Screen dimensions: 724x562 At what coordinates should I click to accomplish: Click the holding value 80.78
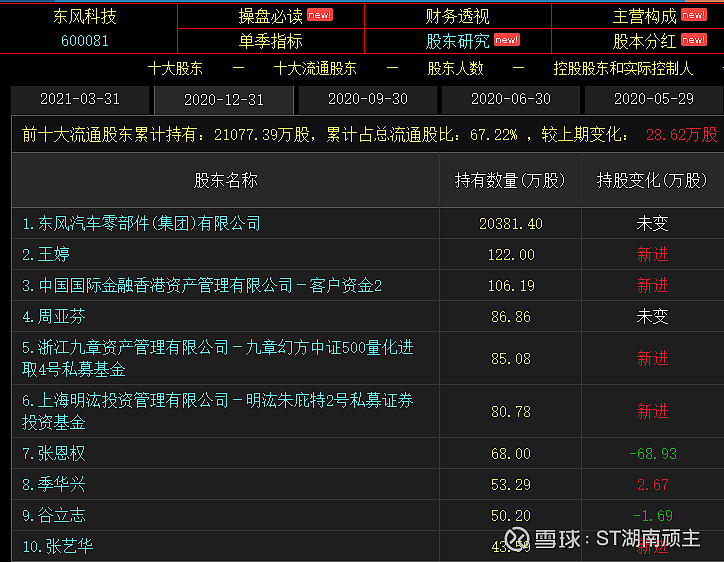pyautogui.click(x=511, y=412)
